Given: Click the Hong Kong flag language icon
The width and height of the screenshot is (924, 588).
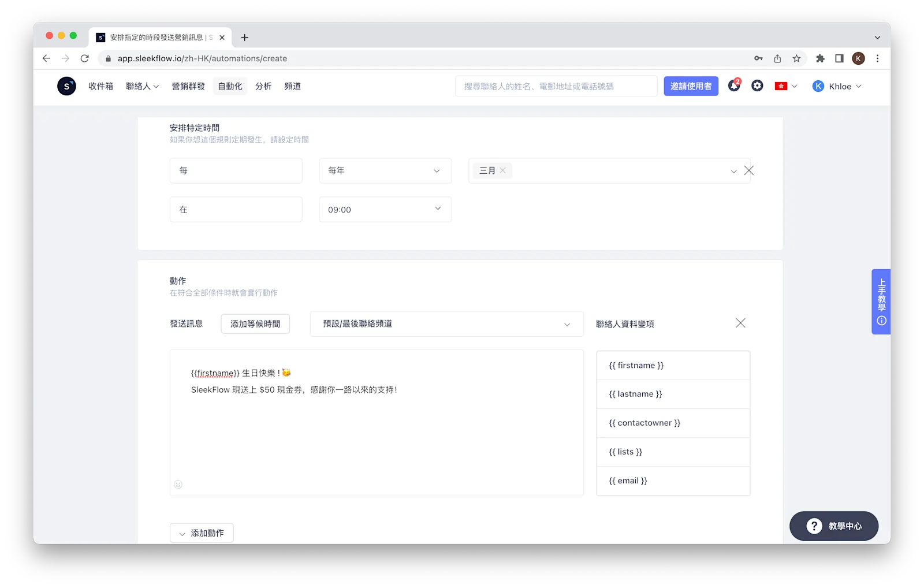Looking at the screenshot, I should [781, 86].
